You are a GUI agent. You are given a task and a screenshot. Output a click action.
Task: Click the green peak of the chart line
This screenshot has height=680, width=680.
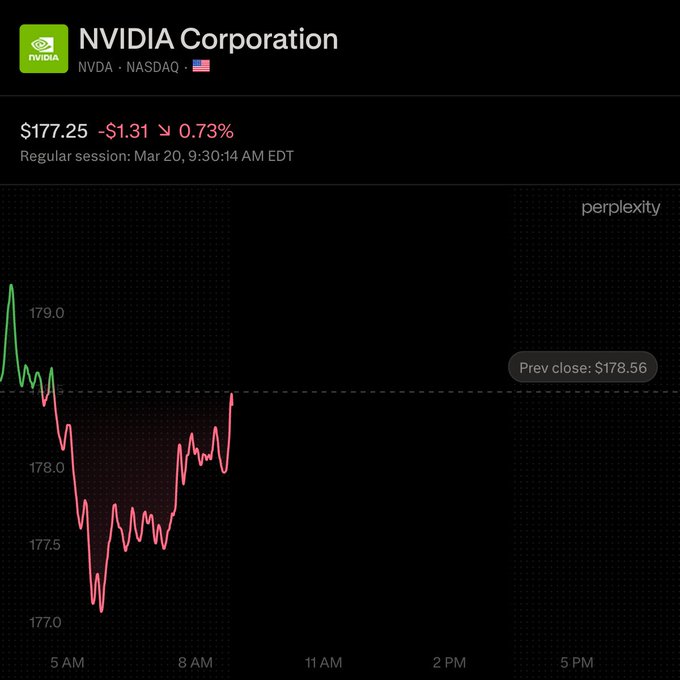pyautogui.click(x=11, y=287)
